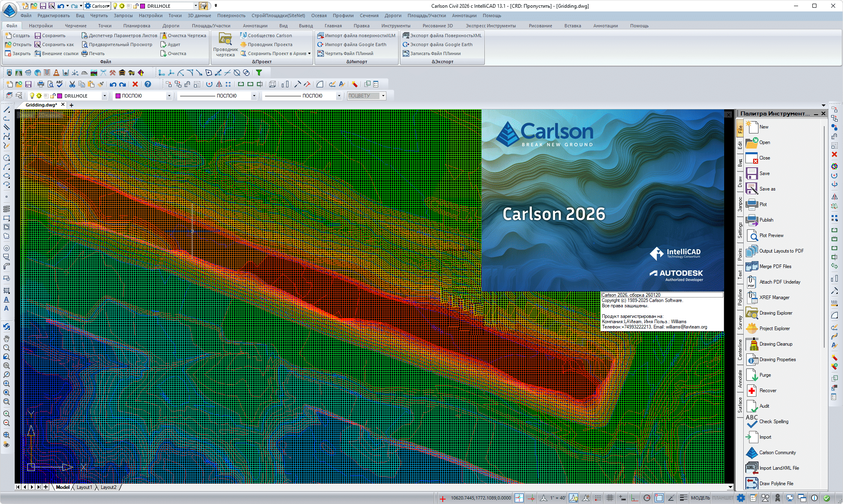
Task: Click Проводник чертежа large button
Action: [225, 45]
